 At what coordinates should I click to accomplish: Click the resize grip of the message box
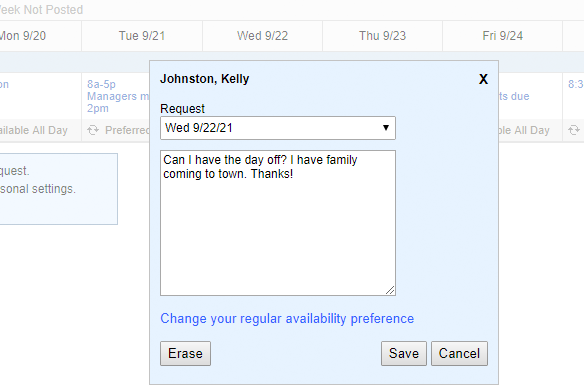click(390, 290)
